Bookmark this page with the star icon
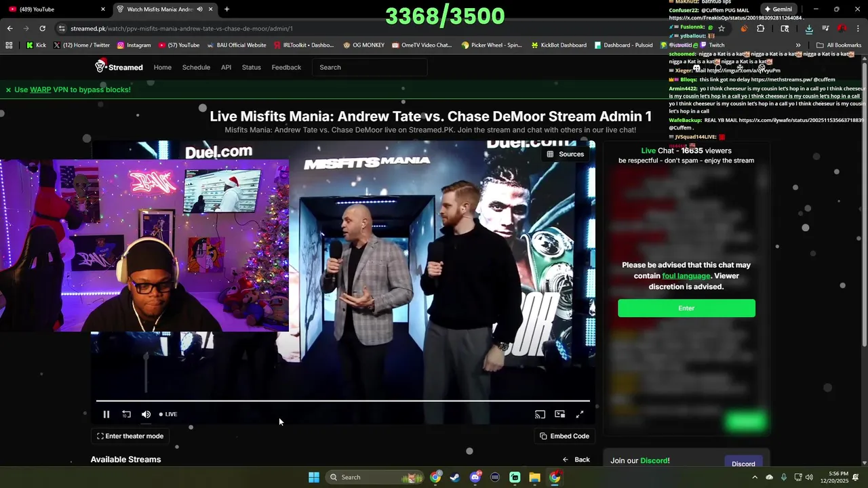Image resolution: width=868 pixels, height=488 pixels. 721,28
